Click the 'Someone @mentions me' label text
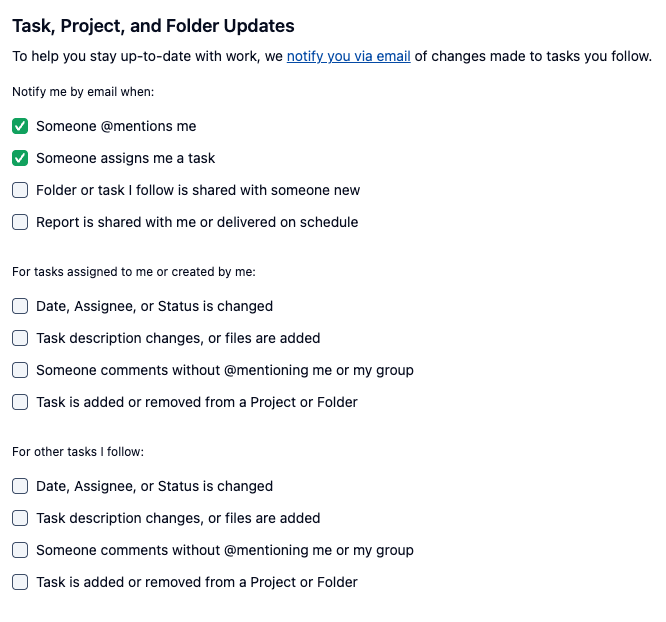Image resolution: width=666 pixels, height=622 pixels. [x=116, y=126]
